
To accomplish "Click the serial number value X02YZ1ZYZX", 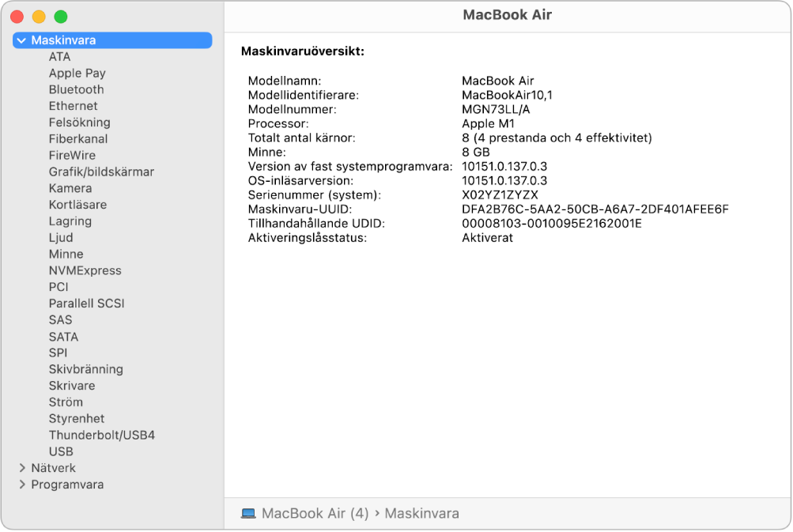I will click(x=500, y=194).
